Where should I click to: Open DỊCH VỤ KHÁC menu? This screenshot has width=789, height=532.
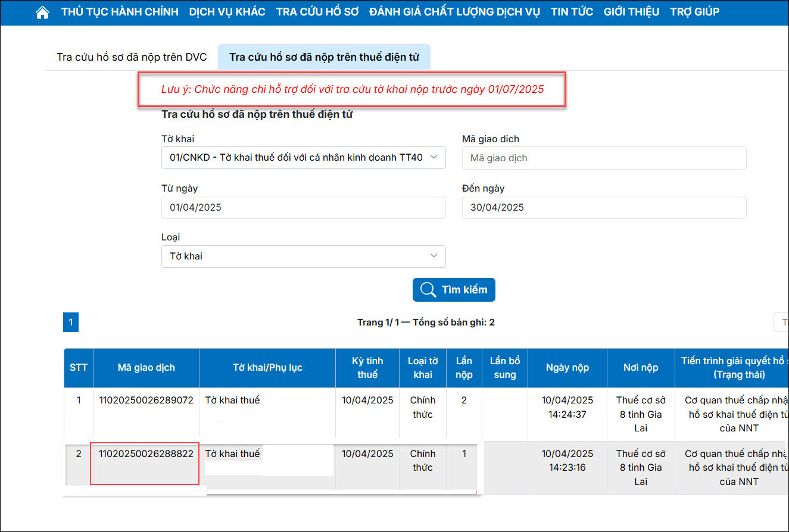pos(227,12)
